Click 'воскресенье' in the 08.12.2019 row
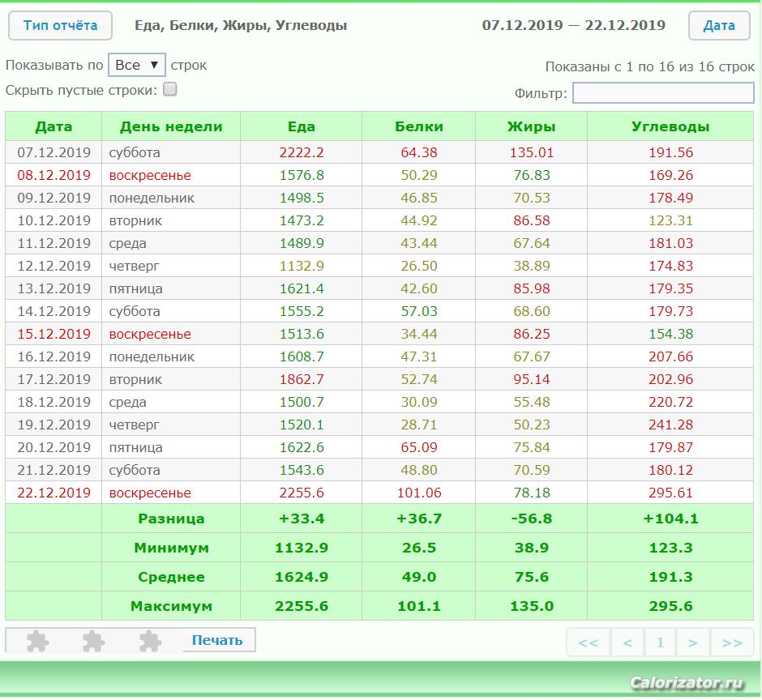The width and height of the screenshot is (762, 700). coord(150,175)
